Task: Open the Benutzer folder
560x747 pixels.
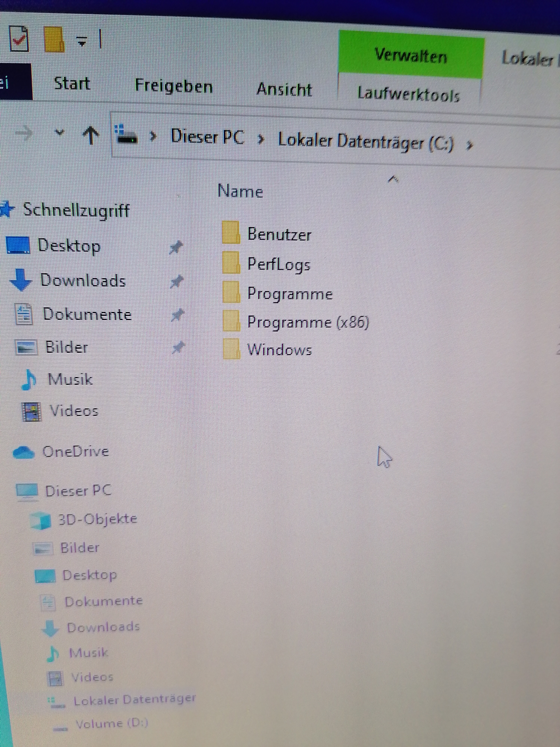Action: tap(279, 234)
